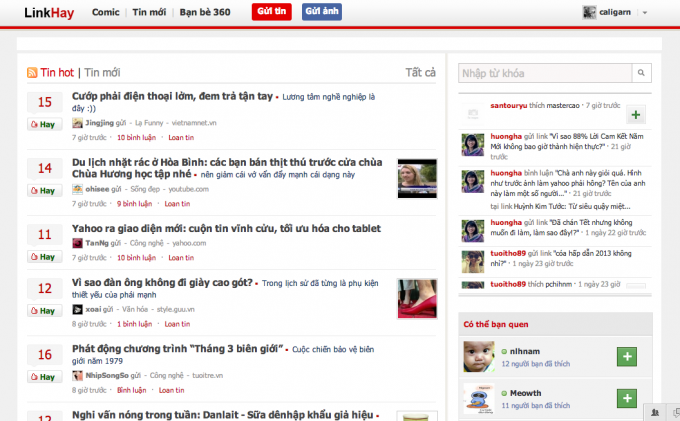The height and width of the screenshot is (421, 680).
Task: Open nlhnam profile name link
Action: point(525,351)
